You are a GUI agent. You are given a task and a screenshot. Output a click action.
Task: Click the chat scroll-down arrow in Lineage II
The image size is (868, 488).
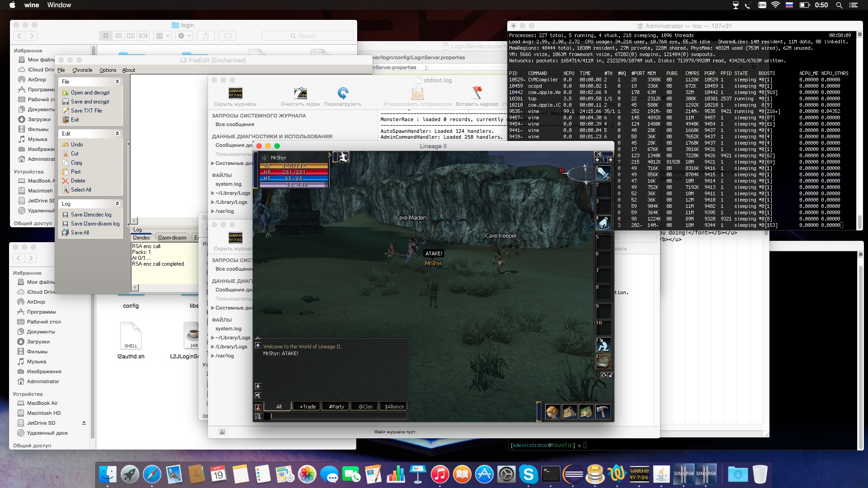click(258, 386)
